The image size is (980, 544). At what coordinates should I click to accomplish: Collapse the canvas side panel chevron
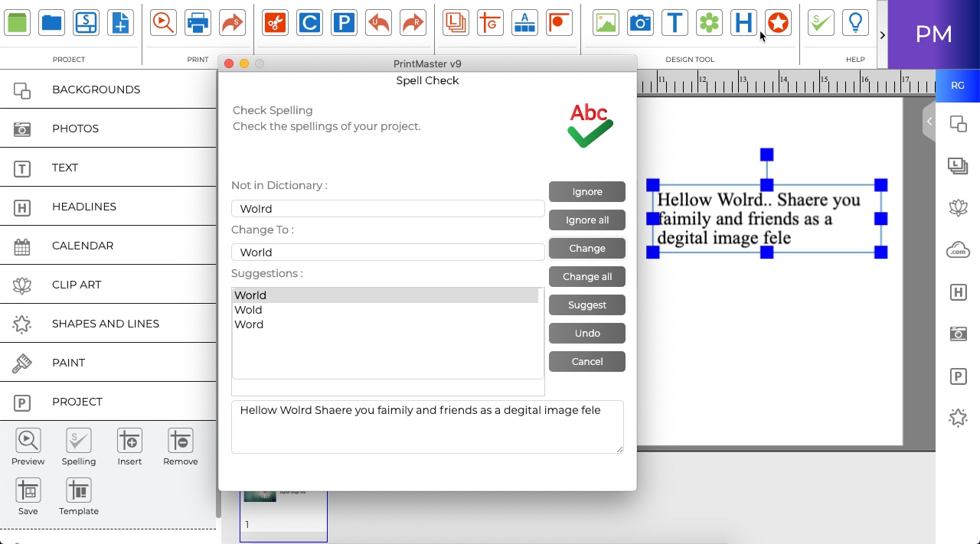929,121
